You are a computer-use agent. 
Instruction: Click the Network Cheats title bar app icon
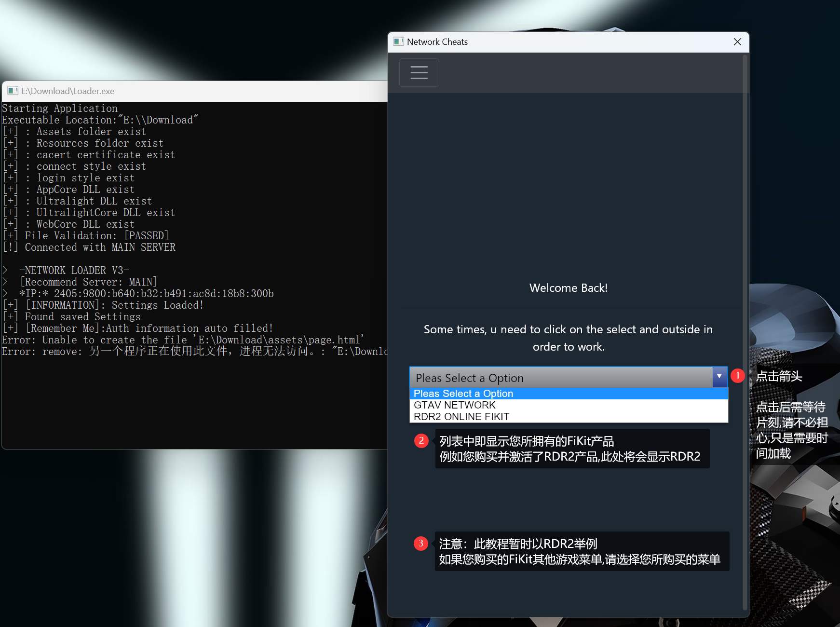[x=398, y=41]
